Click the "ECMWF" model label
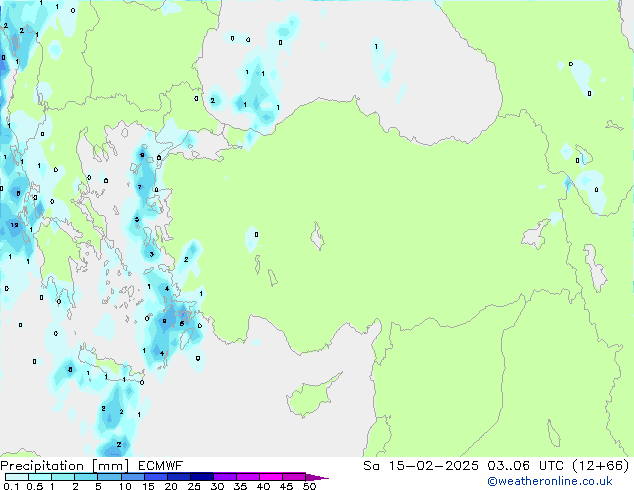Image resolution: width=634 pixels, height=490 pixels. 161,466
